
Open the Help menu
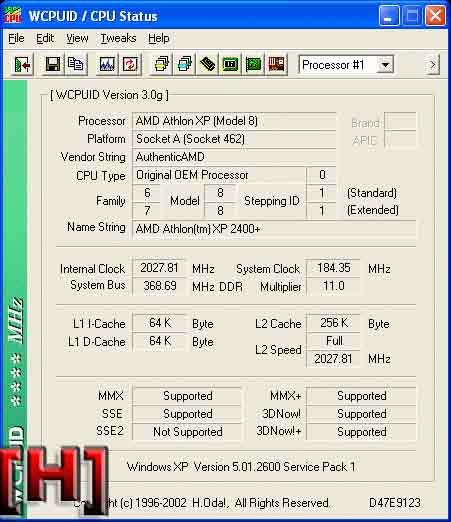tap(159, 38)
